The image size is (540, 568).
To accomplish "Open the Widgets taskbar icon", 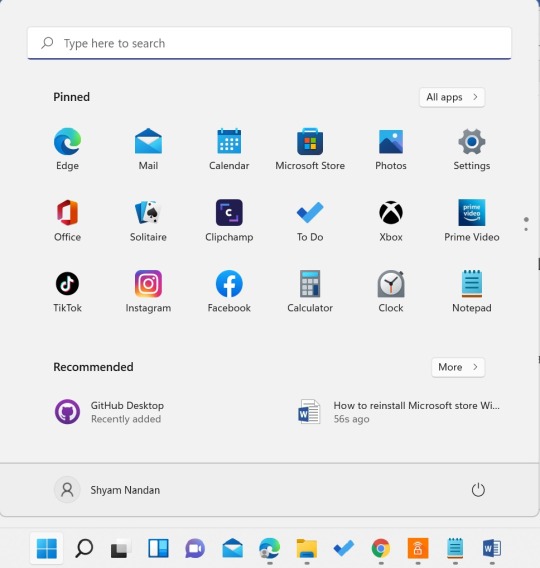I will tap(158, 548).
